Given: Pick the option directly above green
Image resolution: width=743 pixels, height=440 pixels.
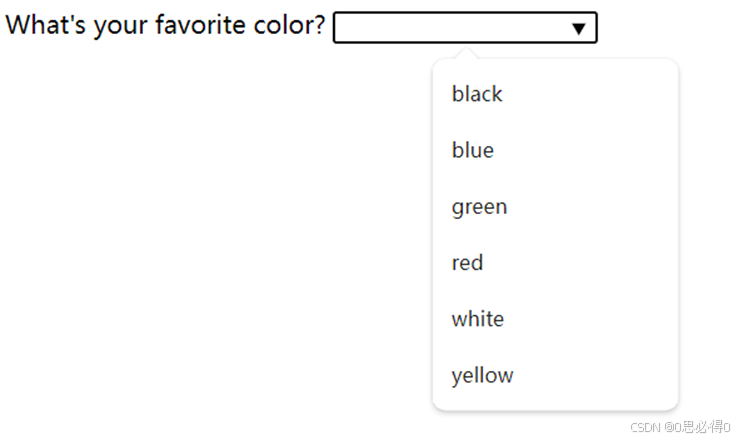Looking at the screenshot, I should [473, 150].
